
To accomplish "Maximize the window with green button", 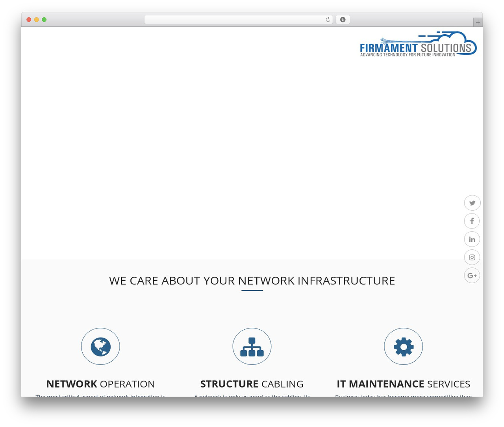I will click(x=44, y=20).
